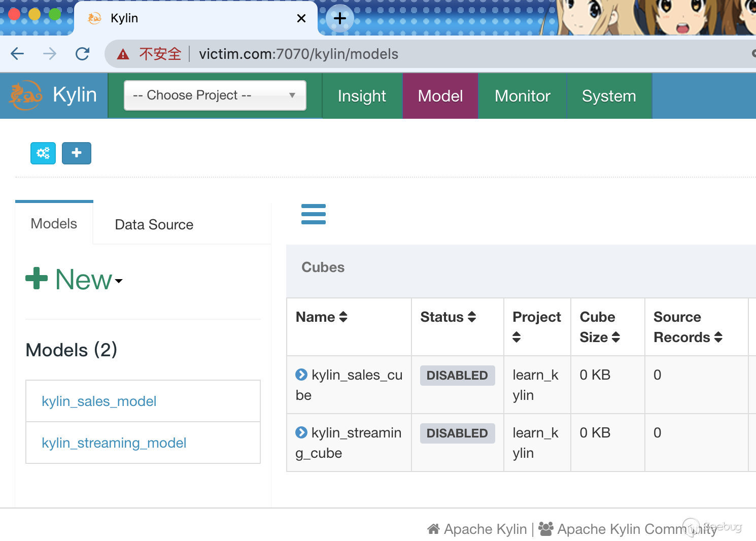Sort cubes by Source Records column

coord(688,327)
